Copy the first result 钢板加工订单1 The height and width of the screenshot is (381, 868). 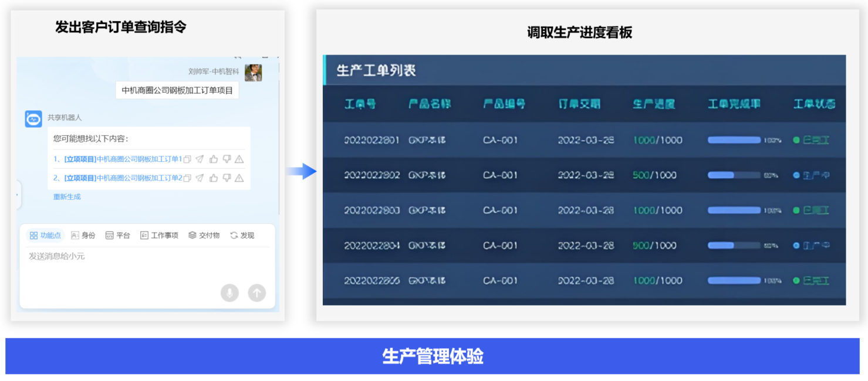[x=187, y=159]
